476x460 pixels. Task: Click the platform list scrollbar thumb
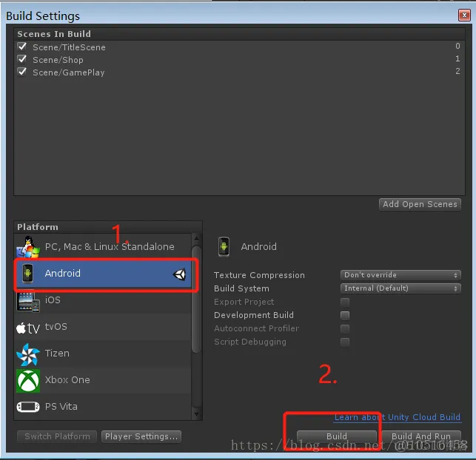coord(196,300)
